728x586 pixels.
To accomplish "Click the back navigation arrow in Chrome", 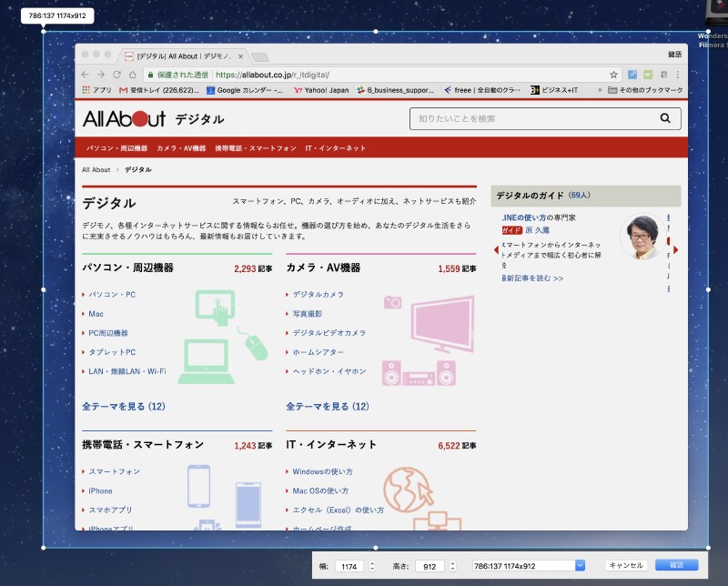I will coord(86,75).
